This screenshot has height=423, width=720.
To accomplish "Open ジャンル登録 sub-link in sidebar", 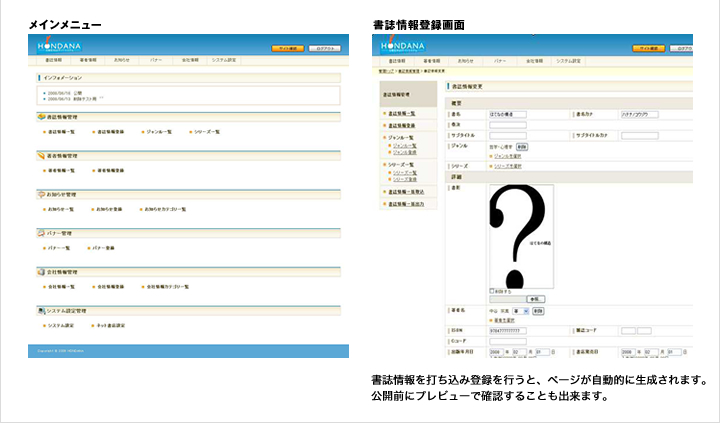I will click(x=405, y=152).
